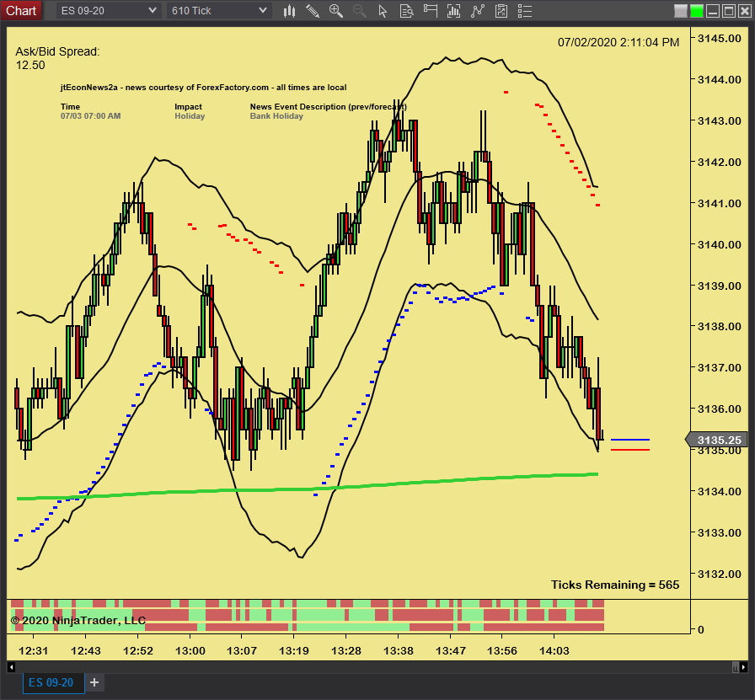Open the indicators line-graph icon
The image size is (755, 700).
pos(477,11)
